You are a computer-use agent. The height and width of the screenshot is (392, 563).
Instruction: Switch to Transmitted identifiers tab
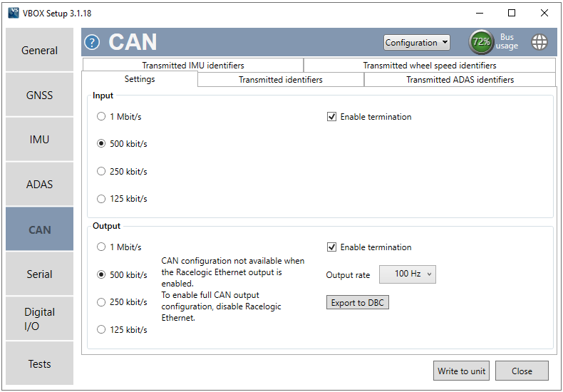click(x=281, y=80)
